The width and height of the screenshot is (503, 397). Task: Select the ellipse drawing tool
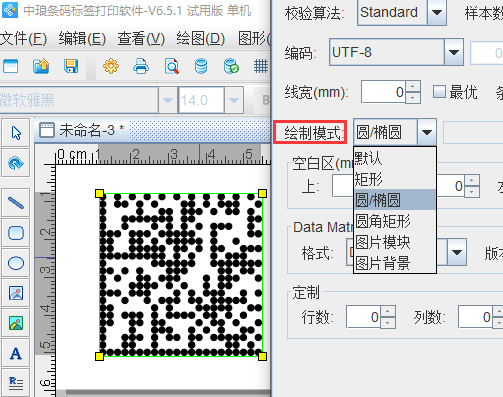(x=16, y=263)
